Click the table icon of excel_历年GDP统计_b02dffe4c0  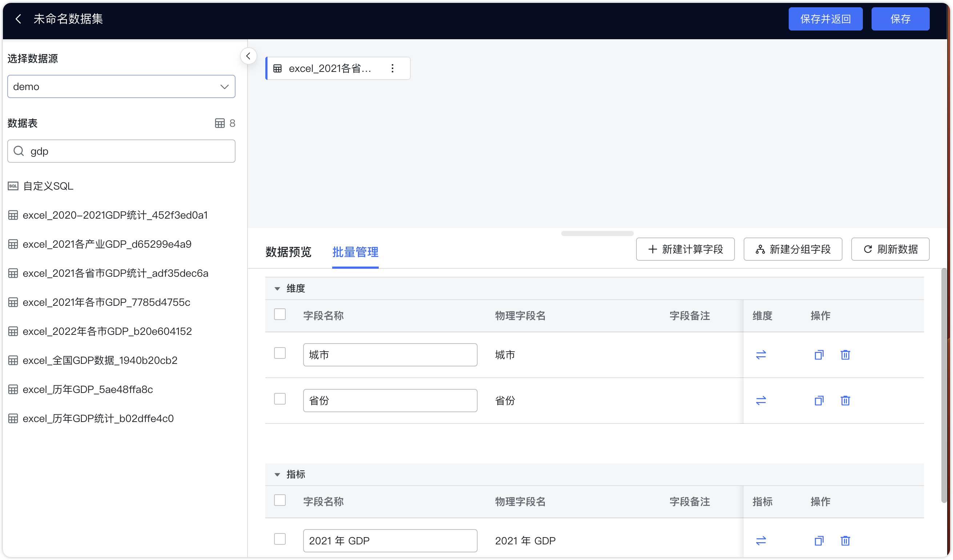[13, 419]
